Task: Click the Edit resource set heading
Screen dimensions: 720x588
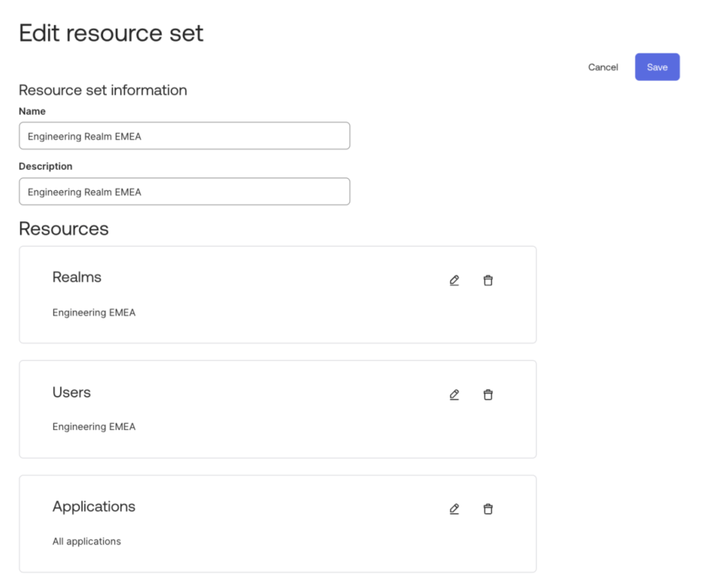Action: tap(111, 33)
